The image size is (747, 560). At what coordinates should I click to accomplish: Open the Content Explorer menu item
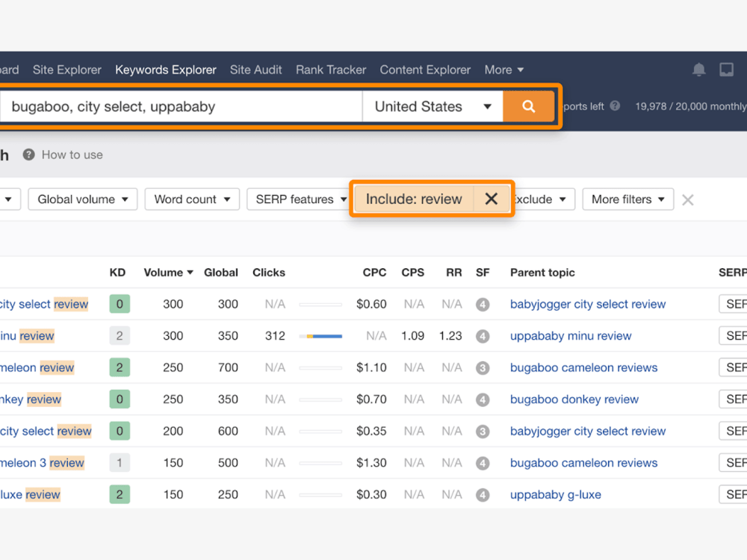(x=425, y=70)
